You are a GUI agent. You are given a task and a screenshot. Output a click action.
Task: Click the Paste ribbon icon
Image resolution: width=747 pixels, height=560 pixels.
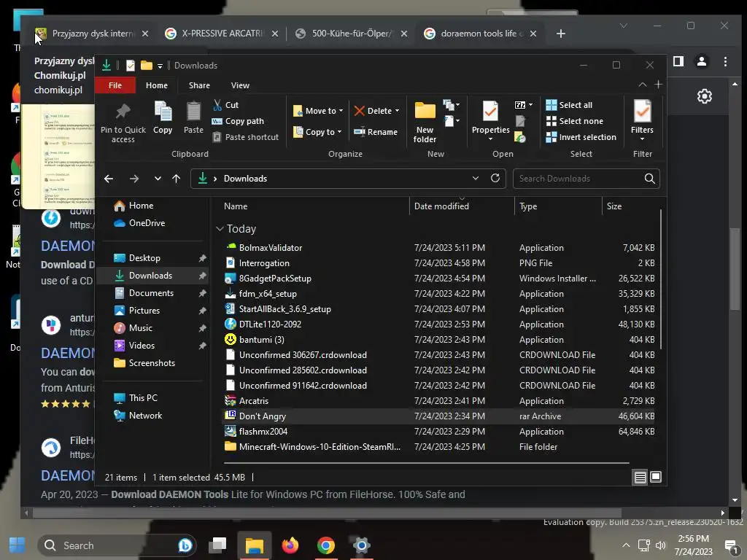coord(193,117)
